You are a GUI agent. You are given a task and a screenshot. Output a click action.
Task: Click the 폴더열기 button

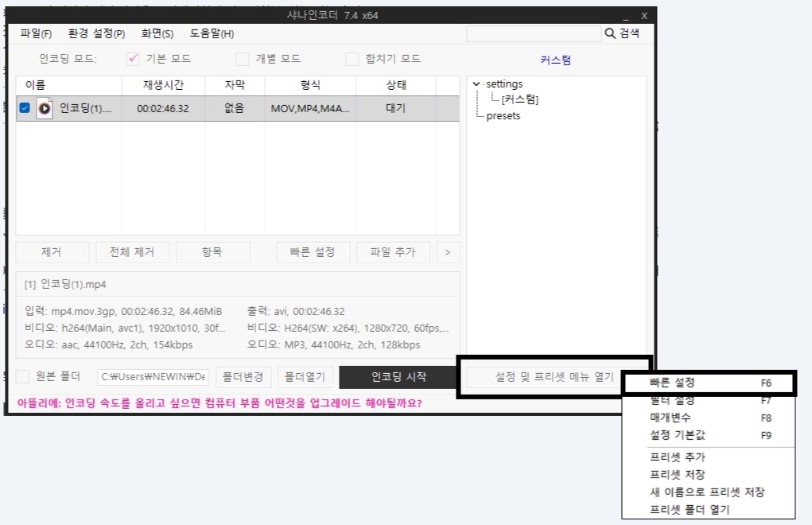pos(305,377)
